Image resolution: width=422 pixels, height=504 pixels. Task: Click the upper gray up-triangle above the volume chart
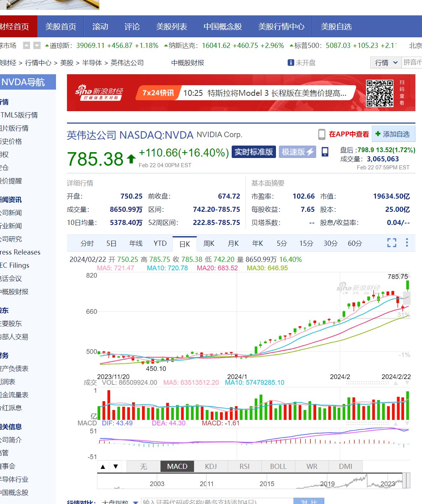point(396,383)
